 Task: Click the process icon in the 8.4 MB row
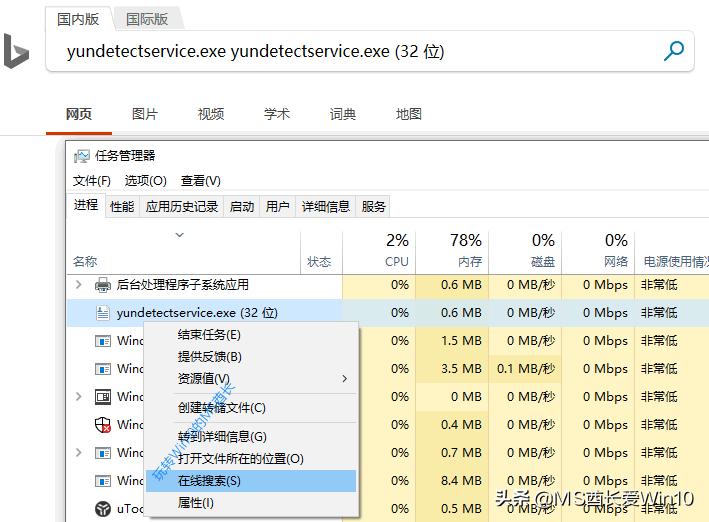point(103,481)
